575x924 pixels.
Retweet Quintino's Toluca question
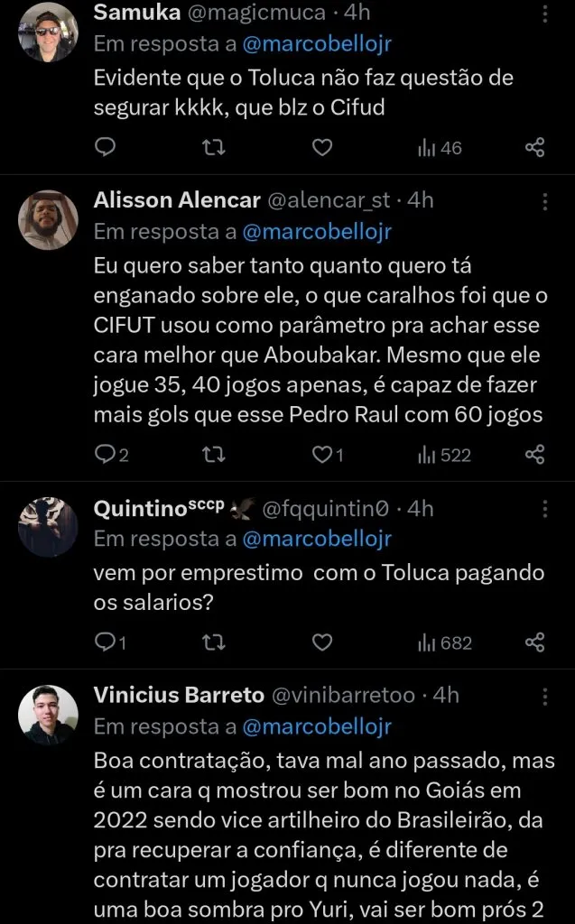point(214,642)
